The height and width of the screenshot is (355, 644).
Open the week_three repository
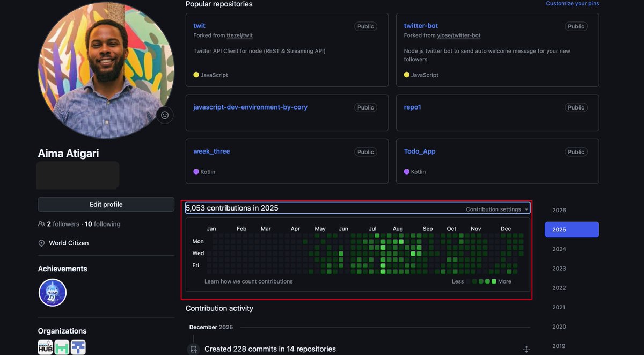(x=211, y=151)
